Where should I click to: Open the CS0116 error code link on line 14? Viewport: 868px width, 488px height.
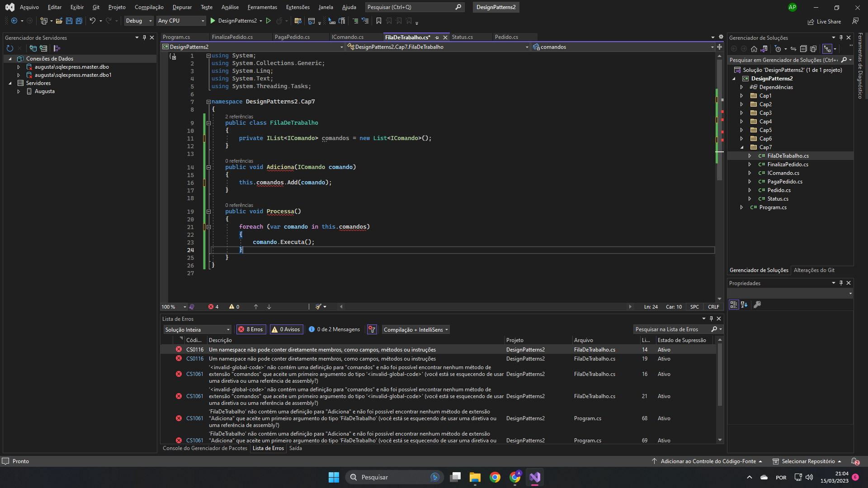click(195, 350)
